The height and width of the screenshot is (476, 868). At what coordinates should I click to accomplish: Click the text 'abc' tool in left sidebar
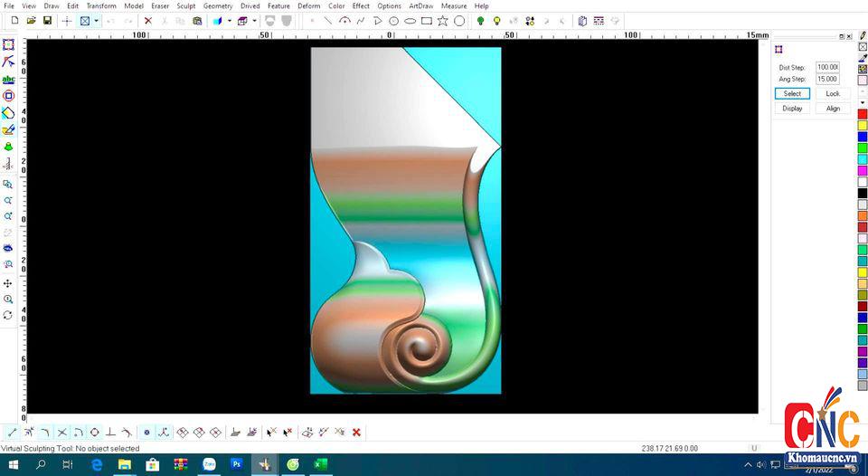pyautogui.click(x=8, y=79)
